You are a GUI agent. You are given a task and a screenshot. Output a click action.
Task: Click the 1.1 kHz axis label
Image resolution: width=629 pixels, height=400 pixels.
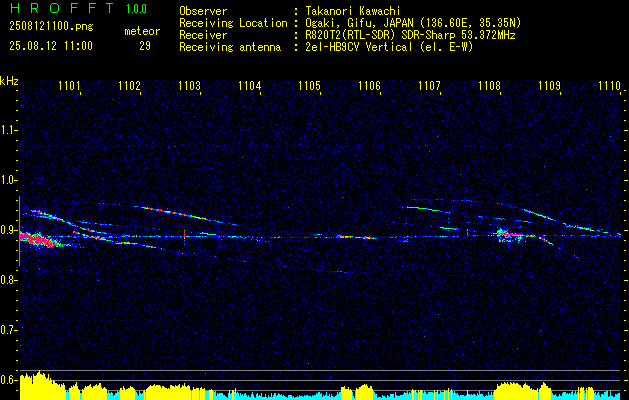(x=7, y=131)
